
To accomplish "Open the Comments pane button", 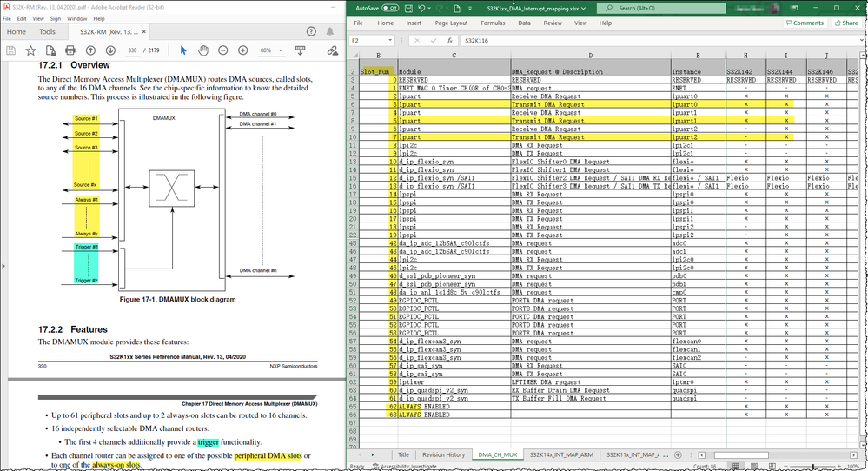I will click(804, 23).
